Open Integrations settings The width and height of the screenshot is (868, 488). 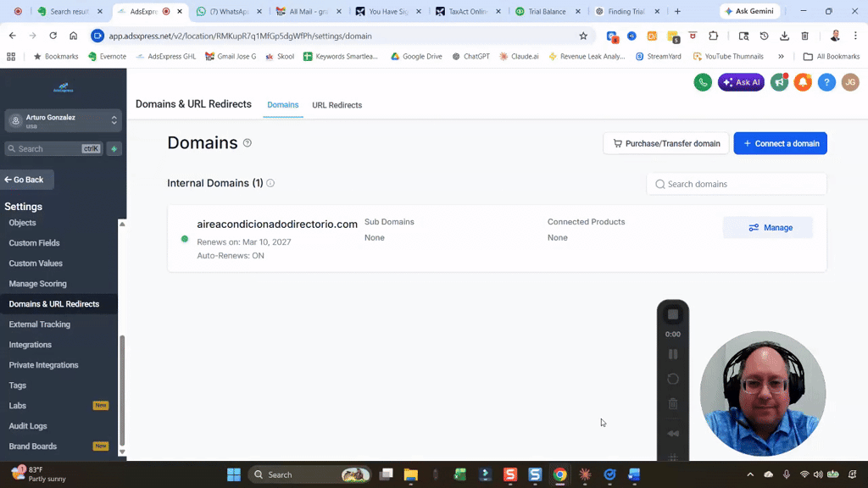pyautogui.click(x=30, y=345)
